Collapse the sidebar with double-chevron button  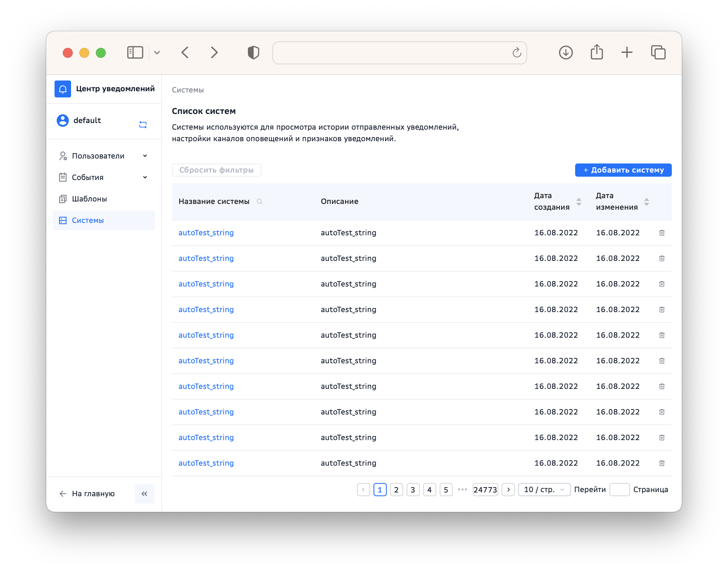pos(145,494)
